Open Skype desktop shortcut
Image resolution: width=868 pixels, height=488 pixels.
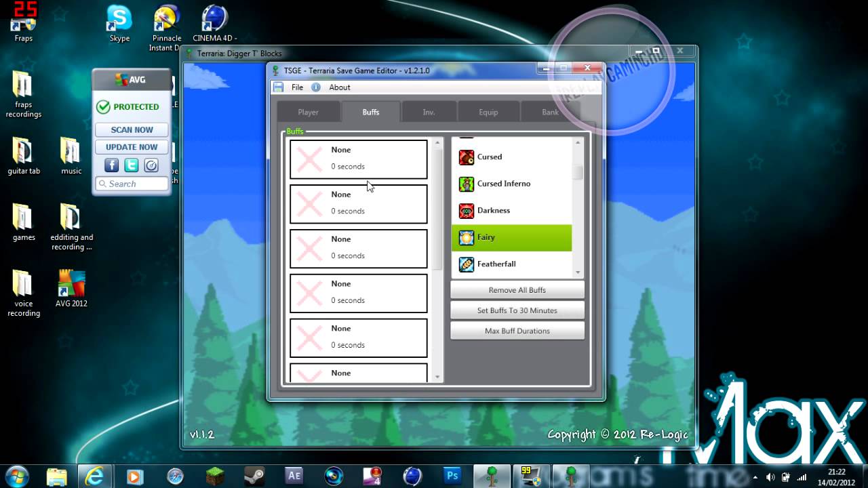119,24
